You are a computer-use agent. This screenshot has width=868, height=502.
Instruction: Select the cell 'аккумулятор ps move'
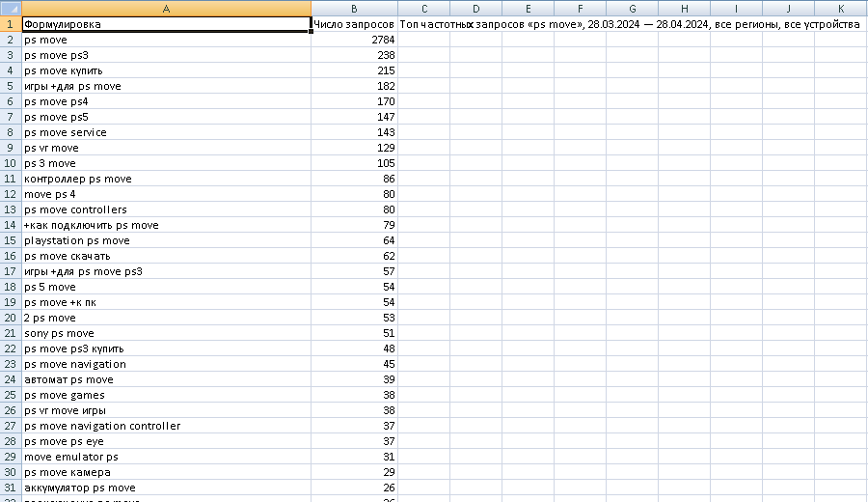(166, 488)
